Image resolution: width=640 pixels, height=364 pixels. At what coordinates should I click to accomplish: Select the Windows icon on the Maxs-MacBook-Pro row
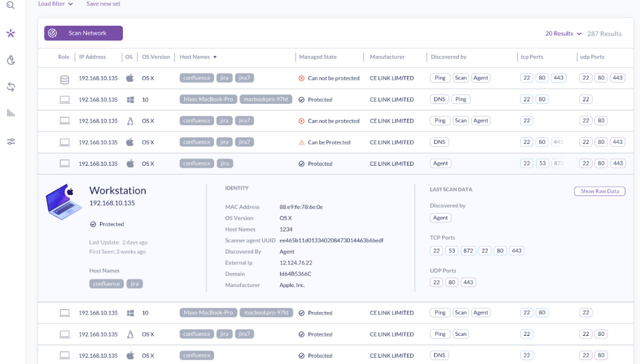click(x=129, y=99)
